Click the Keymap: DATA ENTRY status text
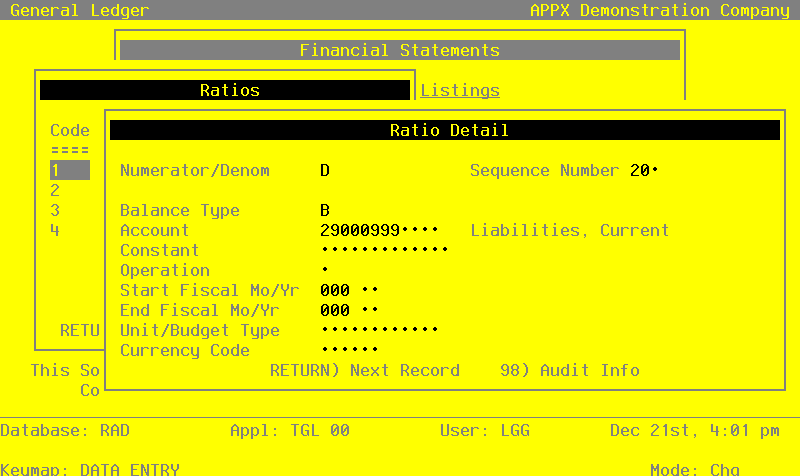Viewport: 800px width, 476px height. 90,469
